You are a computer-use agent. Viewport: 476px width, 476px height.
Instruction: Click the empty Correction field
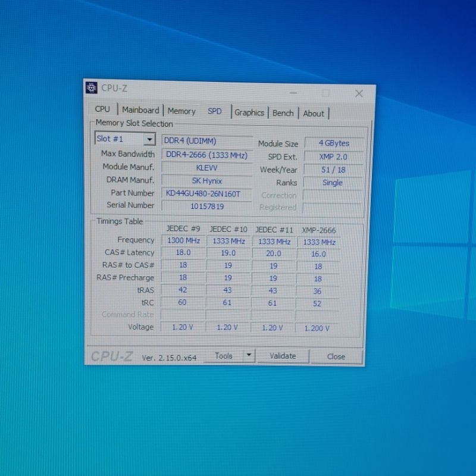click(333, 196)
